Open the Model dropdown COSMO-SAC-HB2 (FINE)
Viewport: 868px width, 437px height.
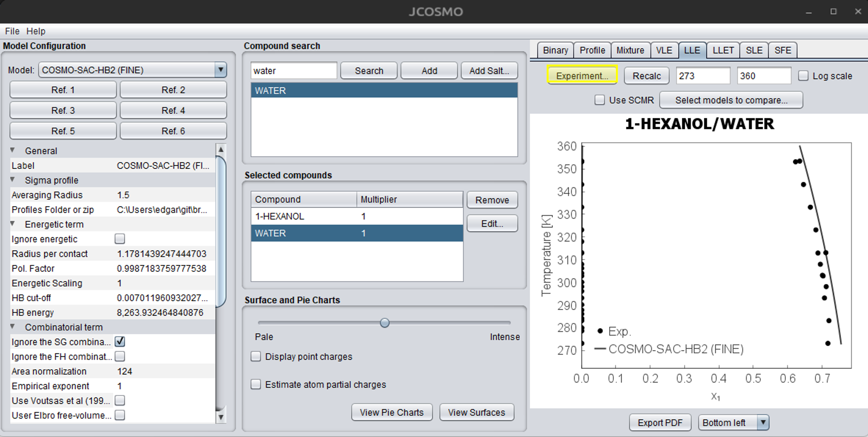(132, 70)
